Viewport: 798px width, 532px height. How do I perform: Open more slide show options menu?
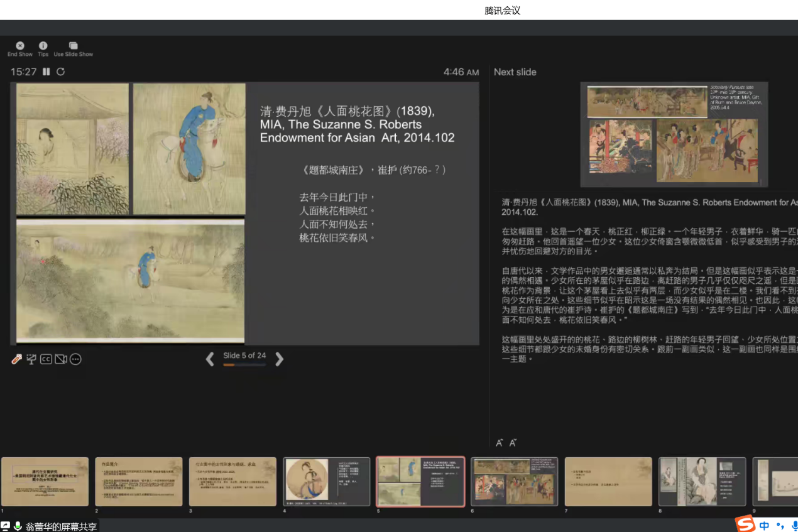(75, 359)
